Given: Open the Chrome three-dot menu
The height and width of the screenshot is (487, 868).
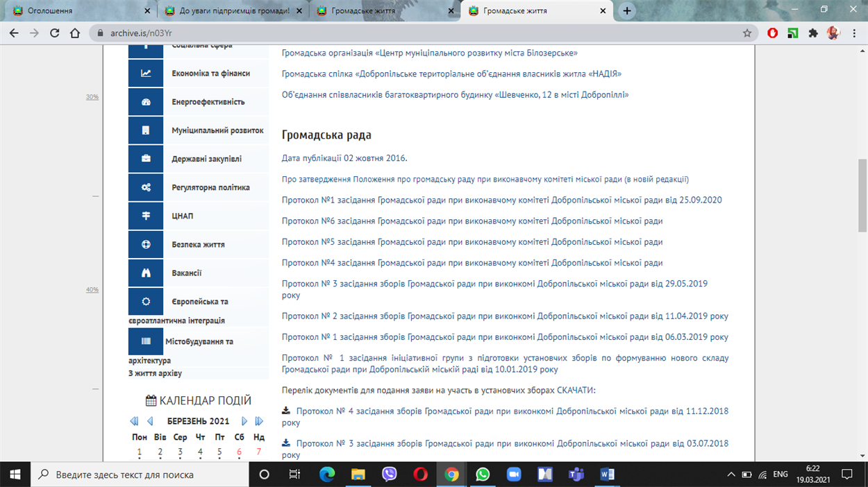Looking at the screenshot, I should [854, 33].
